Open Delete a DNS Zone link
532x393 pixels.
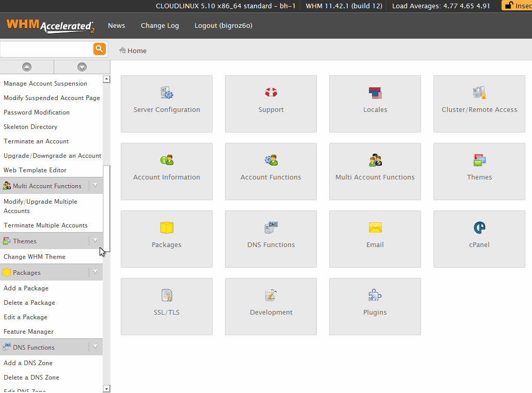pos(31,378)
